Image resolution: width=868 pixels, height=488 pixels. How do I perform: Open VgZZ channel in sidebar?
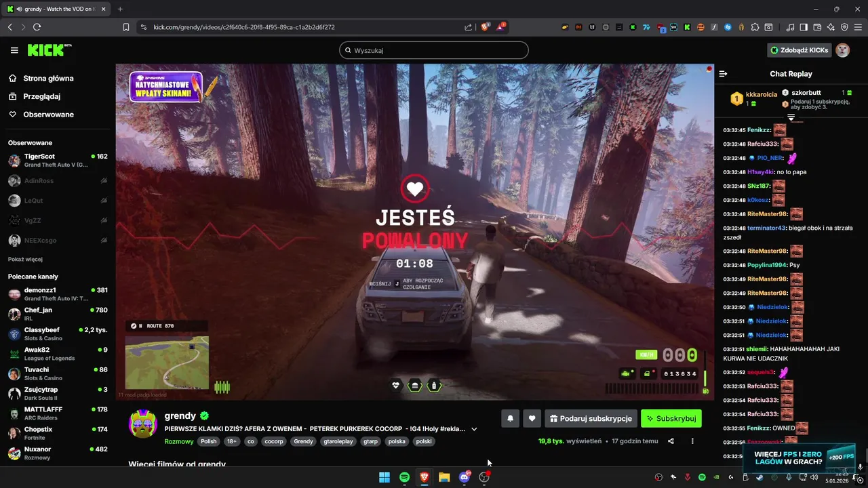[x=58, y=220]
